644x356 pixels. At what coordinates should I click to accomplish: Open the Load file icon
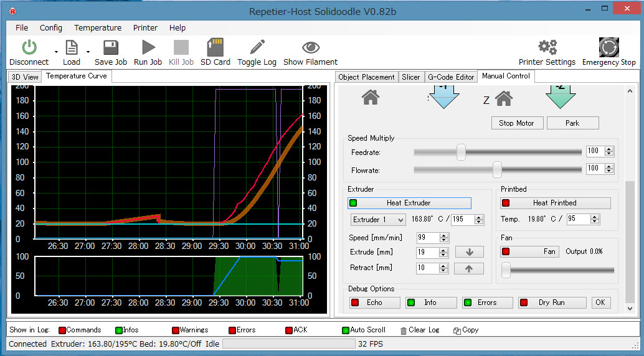click(72, 47)
